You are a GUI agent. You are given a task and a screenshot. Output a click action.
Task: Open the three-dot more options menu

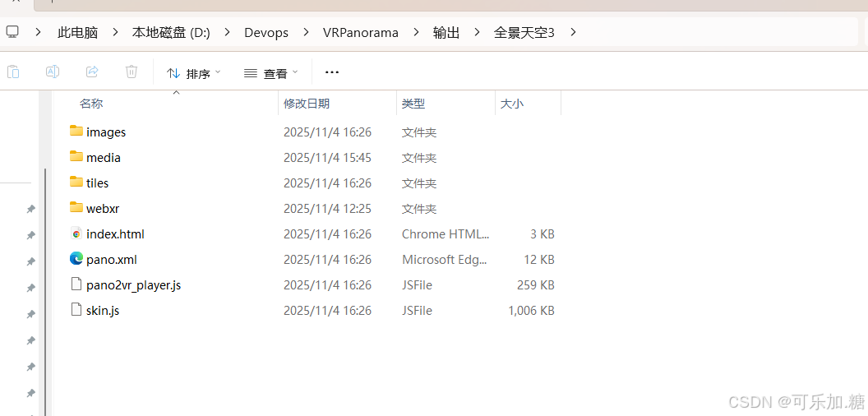pos(331,72)
